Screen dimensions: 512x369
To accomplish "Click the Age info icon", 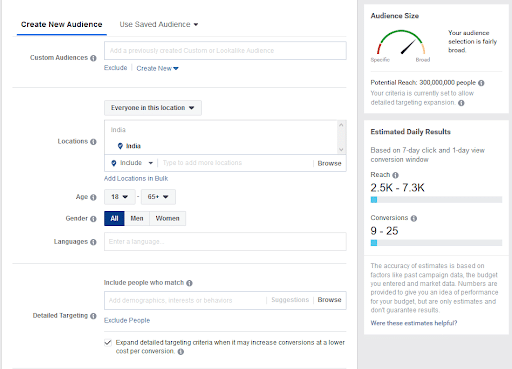I will 93,197.
